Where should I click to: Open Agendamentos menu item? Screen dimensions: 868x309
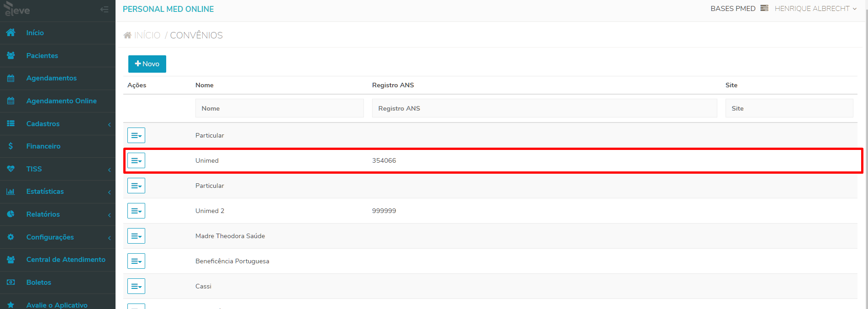click(58, 78)
